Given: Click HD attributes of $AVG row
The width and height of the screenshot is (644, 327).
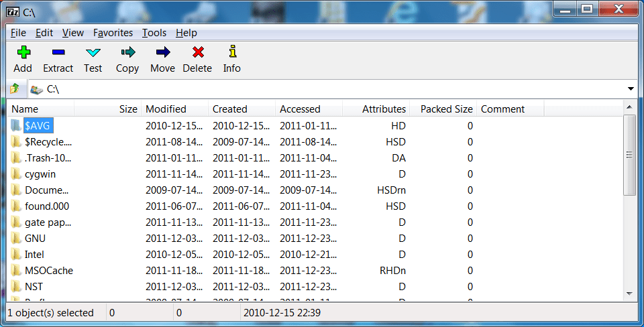Looking at the screenshot, I should click(x=398, y=125).
